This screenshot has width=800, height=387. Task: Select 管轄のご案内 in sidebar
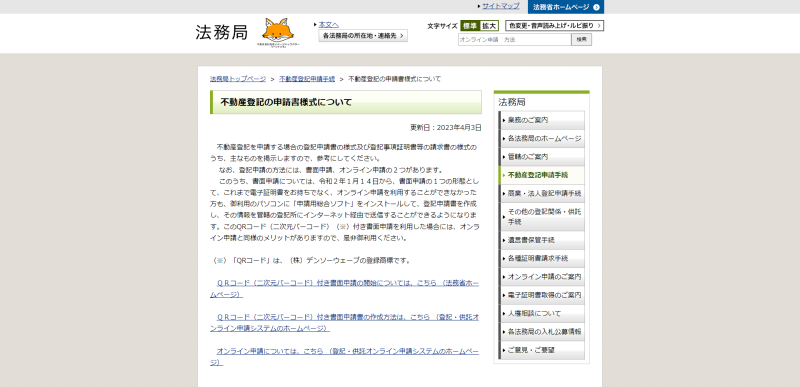pyautogui.click(x=542, y=157)
